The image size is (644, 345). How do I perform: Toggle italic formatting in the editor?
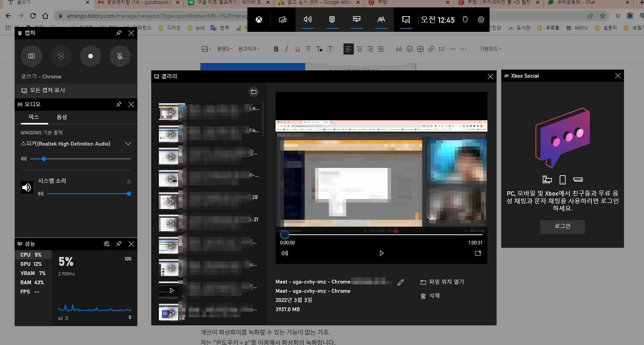(x=287, y=49)
